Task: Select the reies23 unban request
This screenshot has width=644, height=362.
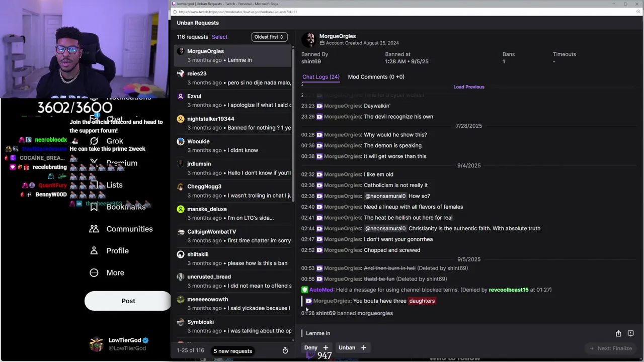Action: point(233,78)
